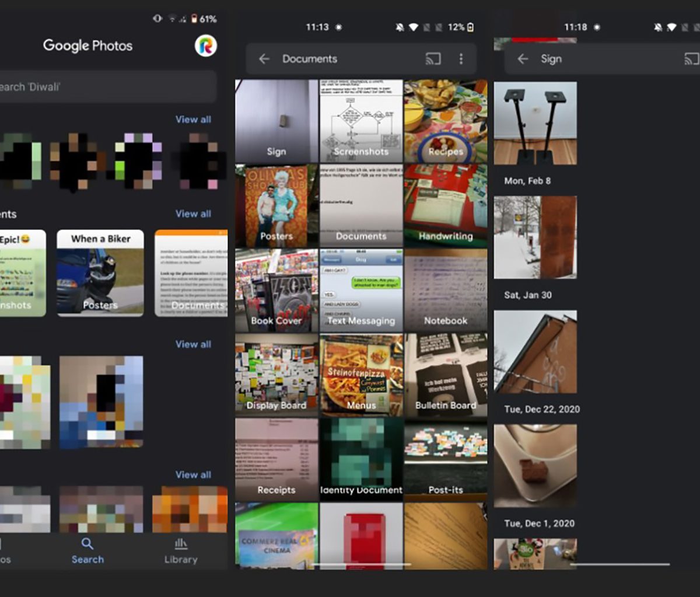Click View all above pixelated faces row
The height and width of the screenshot is (597, 700).
pos(193,119)
